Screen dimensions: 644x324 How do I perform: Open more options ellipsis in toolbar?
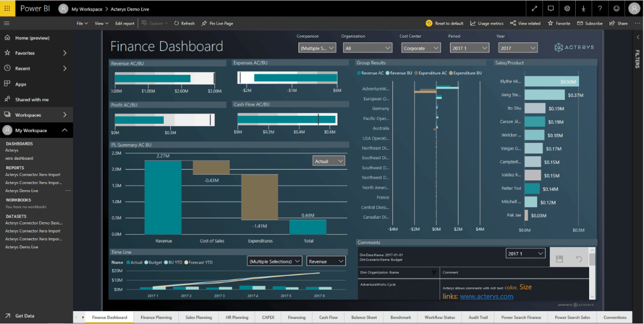637,24
